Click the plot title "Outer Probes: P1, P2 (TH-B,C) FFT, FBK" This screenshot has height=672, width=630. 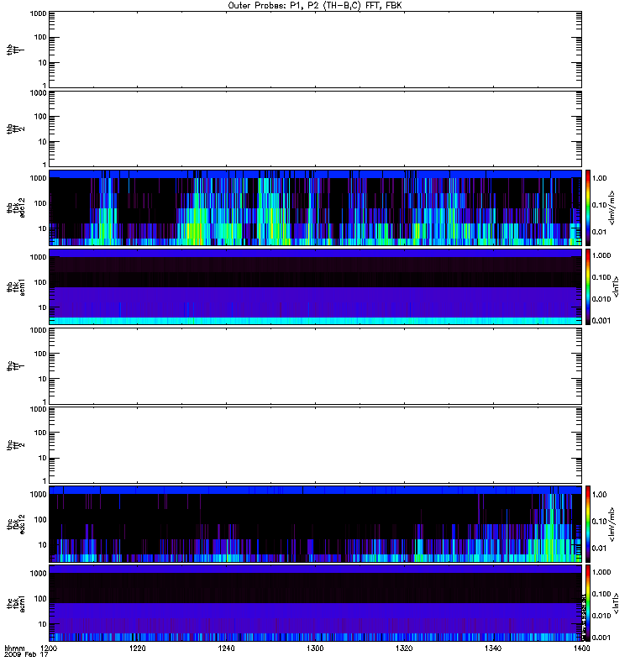click(315, 6)
